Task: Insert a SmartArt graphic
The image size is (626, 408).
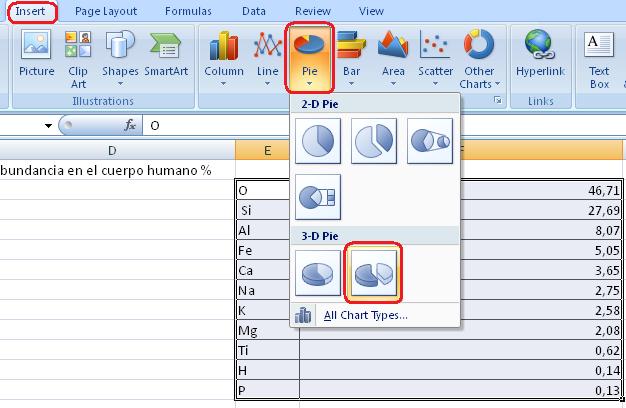Action: 166,54
